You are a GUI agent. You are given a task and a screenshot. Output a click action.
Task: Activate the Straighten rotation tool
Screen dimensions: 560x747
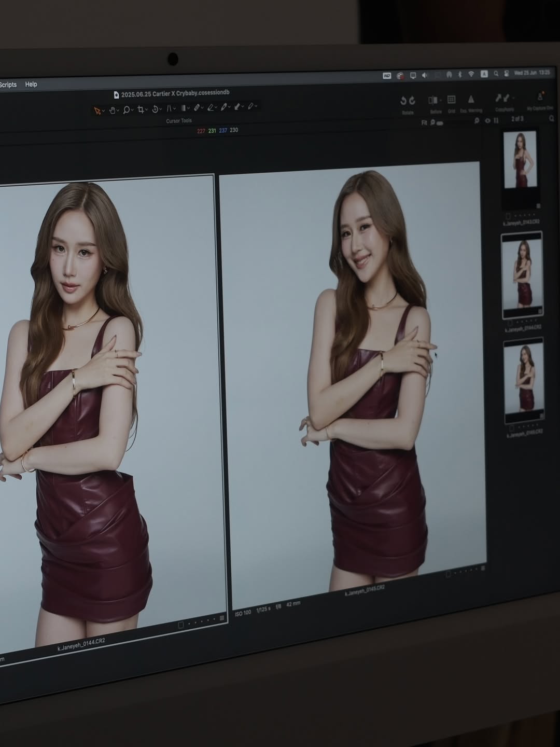coord(155,110)
